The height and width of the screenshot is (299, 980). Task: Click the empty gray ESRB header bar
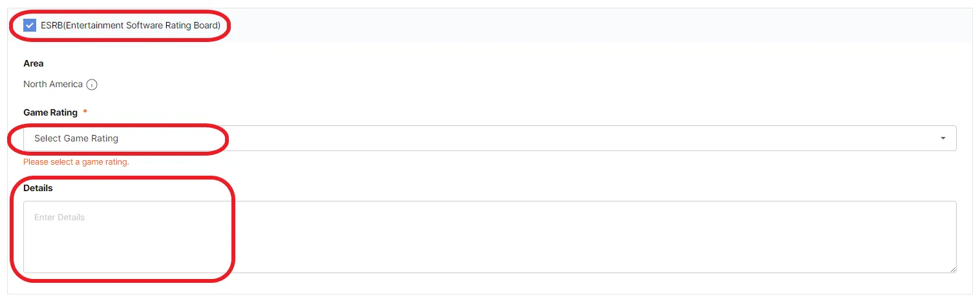[x=582, y=26]
